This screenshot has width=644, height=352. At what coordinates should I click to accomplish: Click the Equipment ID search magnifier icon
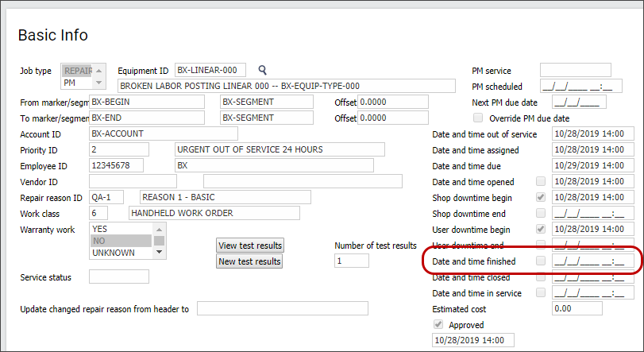point(263,71)
